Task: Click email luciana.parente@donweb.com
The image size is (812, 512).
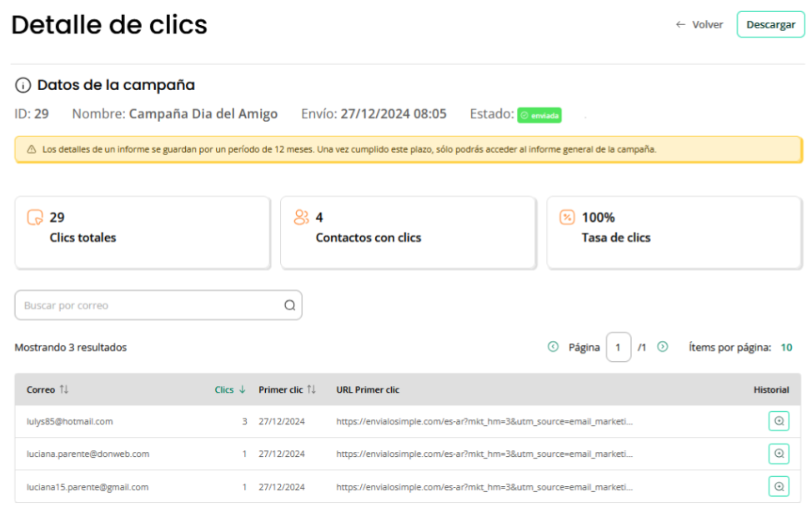Action: (x=88, y=454)
